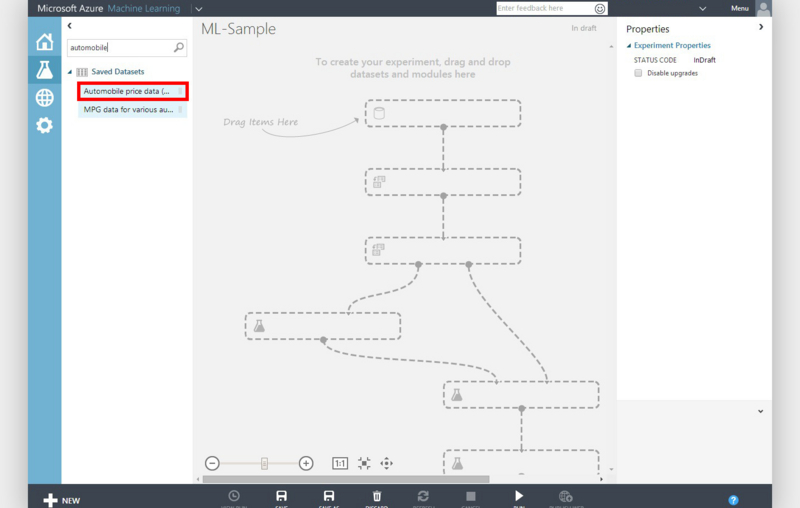This screenshot has height=508, width=800.
Task: Open the help question mark icon
Action: [x=733, y=500]
